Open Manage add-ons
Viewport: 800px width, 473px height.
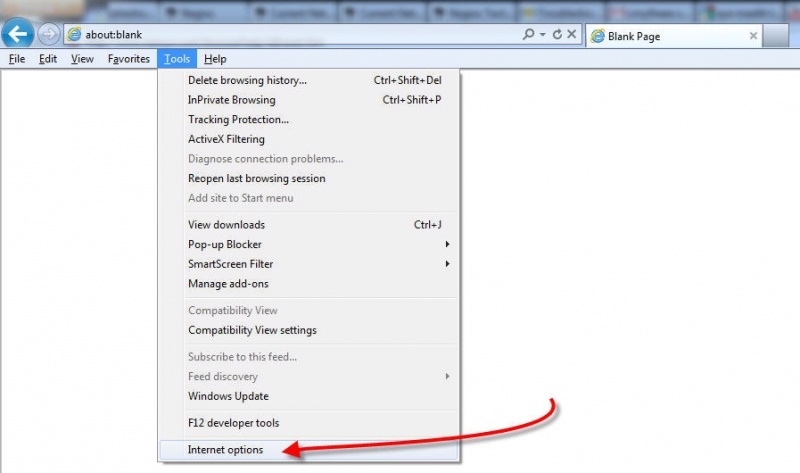coord(308,284)
